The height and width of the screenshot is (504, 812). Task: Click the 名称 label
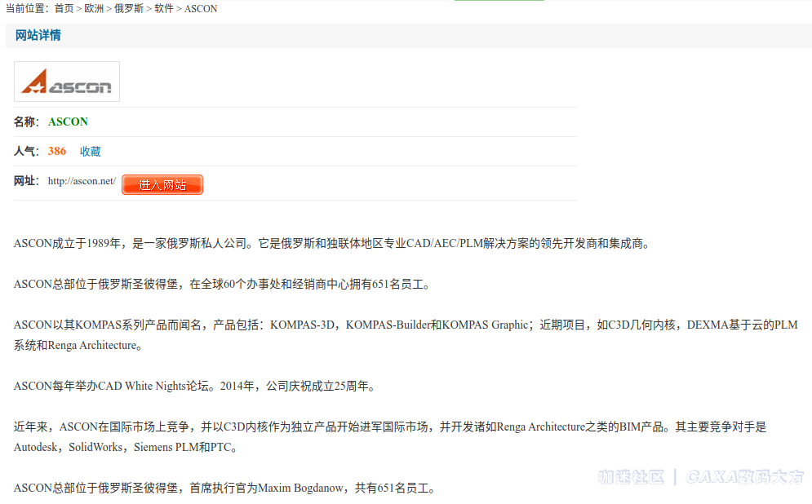tap(26, 122)
